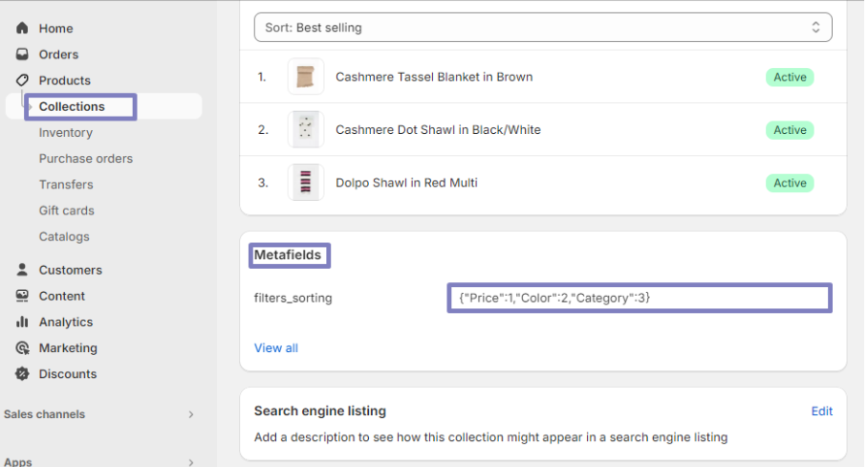This screenshot has height=467, width=868.
Task: Click the Orders inbox icon
Action: point(22,55)
